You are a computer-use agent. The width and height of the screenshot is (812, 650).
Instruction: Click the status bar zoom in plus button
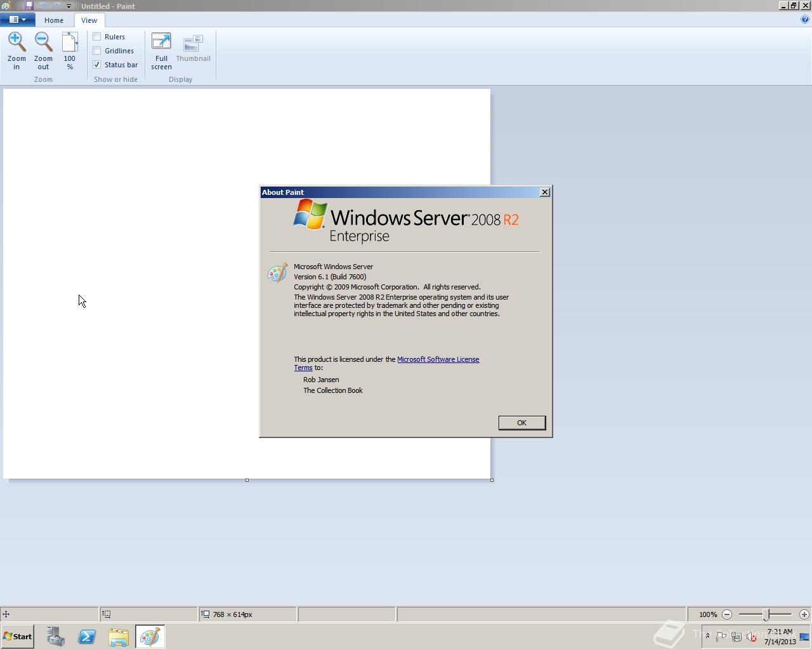804,614
